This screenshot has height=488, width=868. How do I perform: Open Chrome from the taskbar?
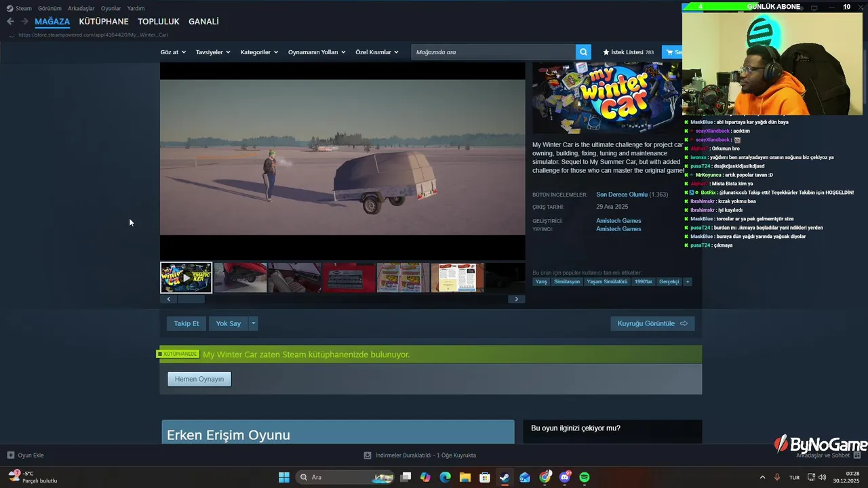click(x=545, y=477)
